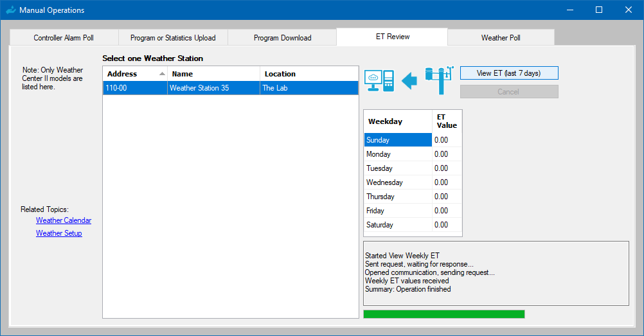Image resolution: width=644 pixels, height=336 pixels.
Task: Switch to the Weather Poll tab
Action: pyautogui.click(x=501, y=38)
